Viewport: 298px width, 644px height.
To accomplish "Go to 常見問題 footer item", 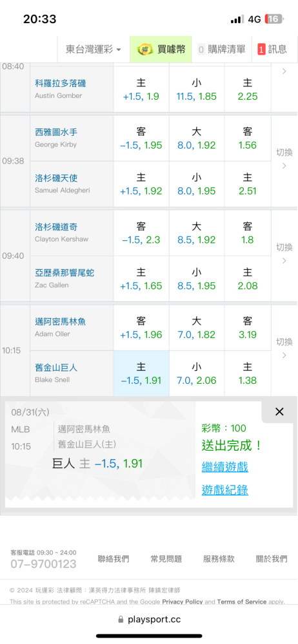I will tap(166, 558).
